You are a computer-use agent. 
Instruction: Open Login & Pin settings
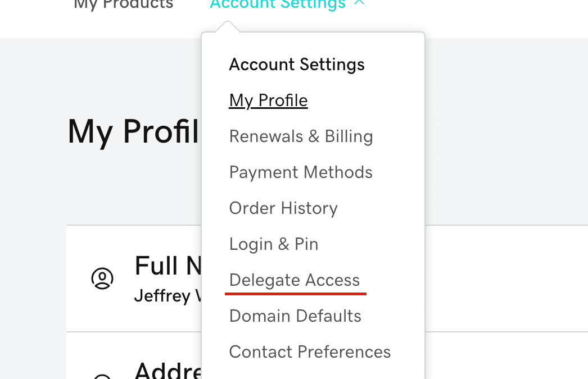(x=274, y=244)
